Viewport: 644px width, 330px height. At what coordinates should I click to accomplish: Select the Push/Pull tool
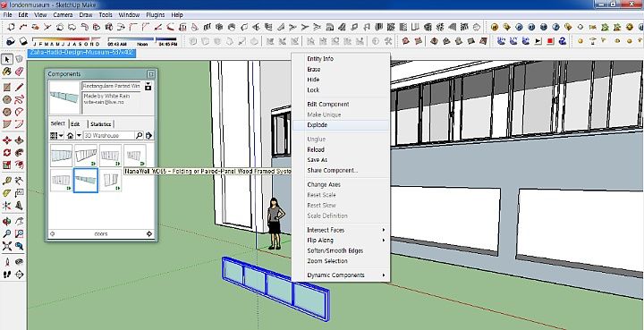20,140
